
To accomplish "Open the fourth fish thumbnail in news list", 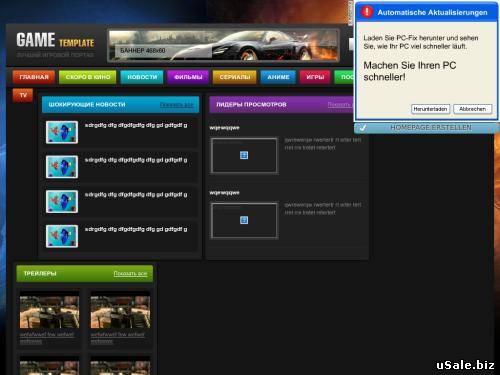I will (62, 236).
